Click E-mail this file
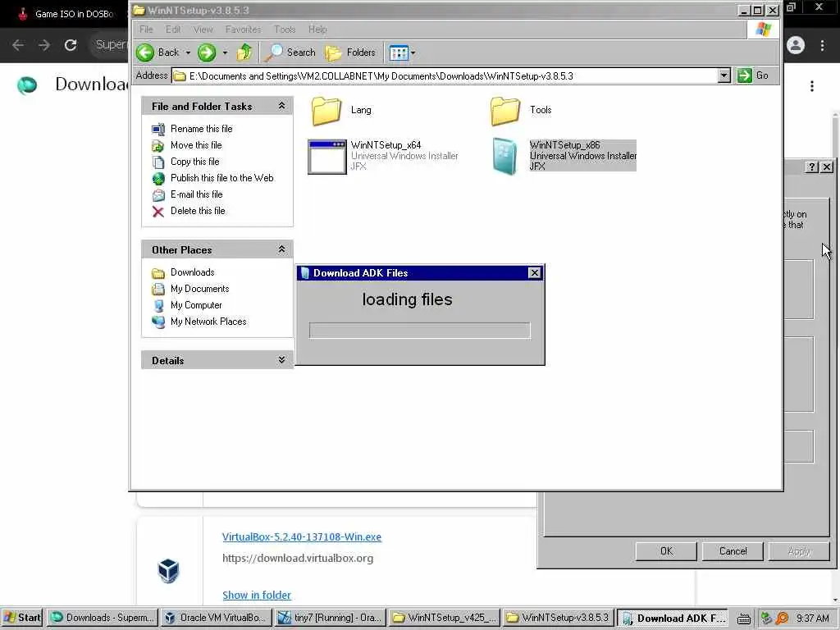840x630 pixels. click(x=197, y=194)
